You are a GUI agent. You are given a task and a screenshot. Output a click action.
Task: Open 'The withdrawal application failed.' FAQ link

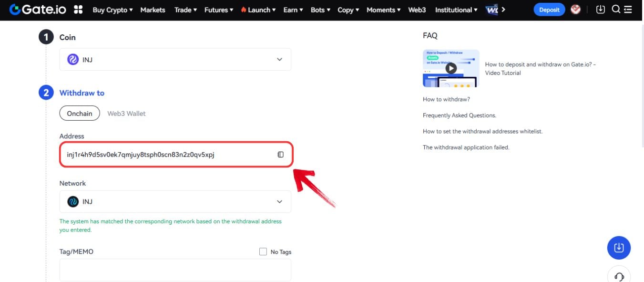(x=466, y=147)
